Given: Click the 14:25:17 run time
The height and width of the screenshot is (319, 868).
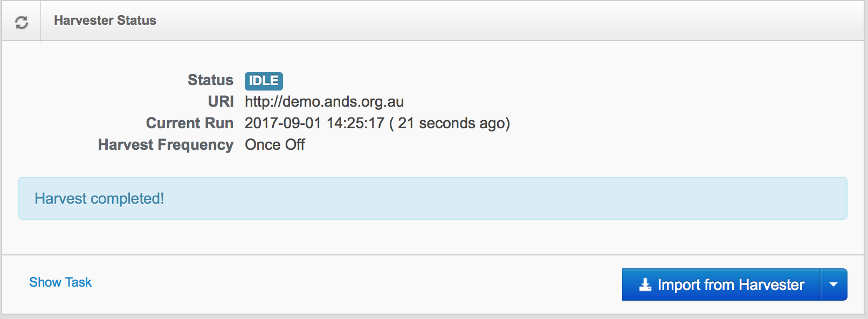Looking at the screenshot, I should (x=355, y=123).
